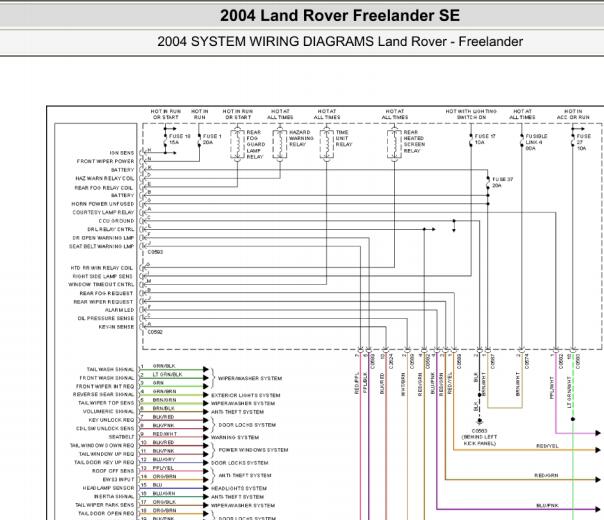The image size is (604, 520).
Task: Click the "2004 SYSTEM WIRING DIAGRAMS" subtitle line
Action: click(340, 41)
